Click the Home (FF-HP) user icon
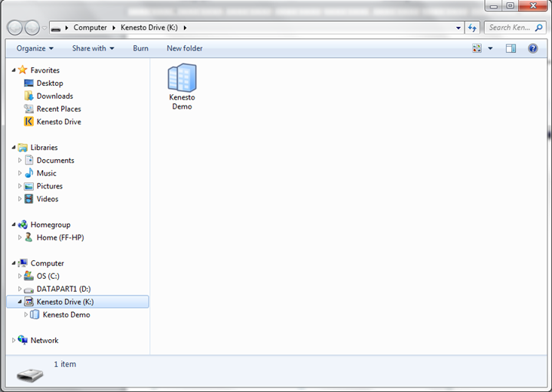This screenshot has width=552, height=392. 29,237
